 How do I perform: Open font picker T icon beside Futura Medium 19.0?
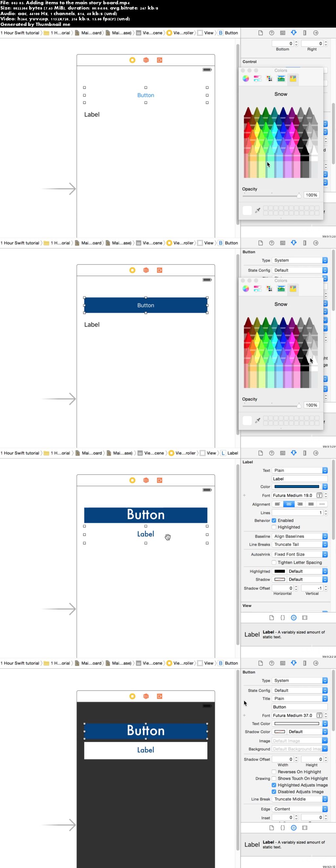point(320,495)
